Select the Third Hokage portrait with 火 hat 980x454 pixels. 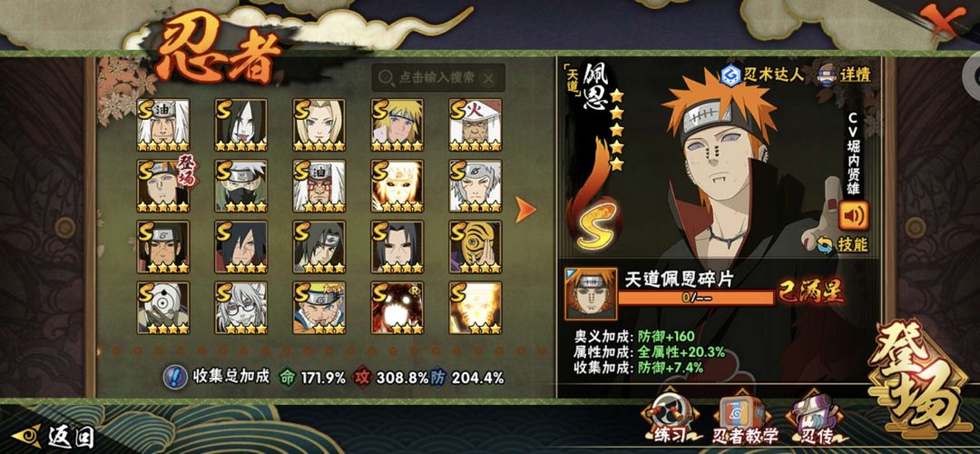[475, 125]
